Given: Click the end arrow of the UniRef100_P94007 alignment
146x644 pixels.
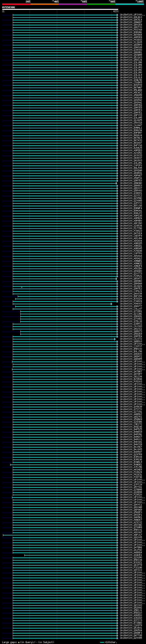Looking at the screenshot, I should (x=112, y=304).
